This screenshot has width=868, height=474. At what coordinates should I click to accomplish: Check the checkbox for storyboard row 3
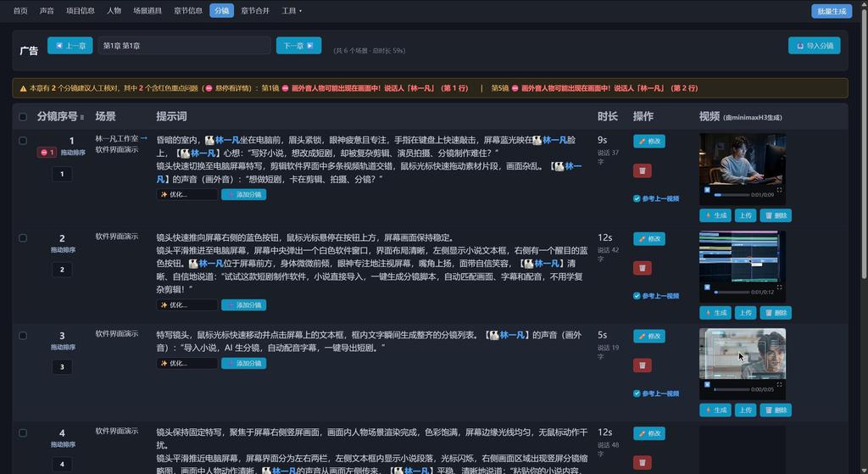(23, 336)
